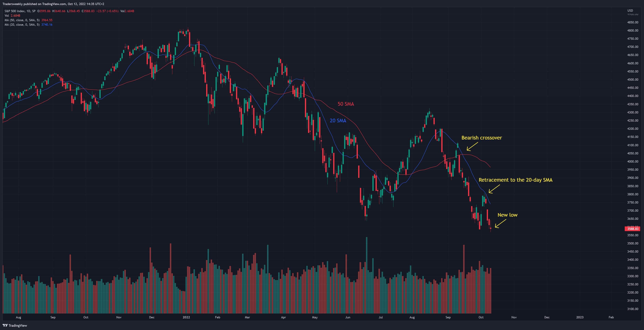Click the 2022 label on the time axis

pos(186,317)
